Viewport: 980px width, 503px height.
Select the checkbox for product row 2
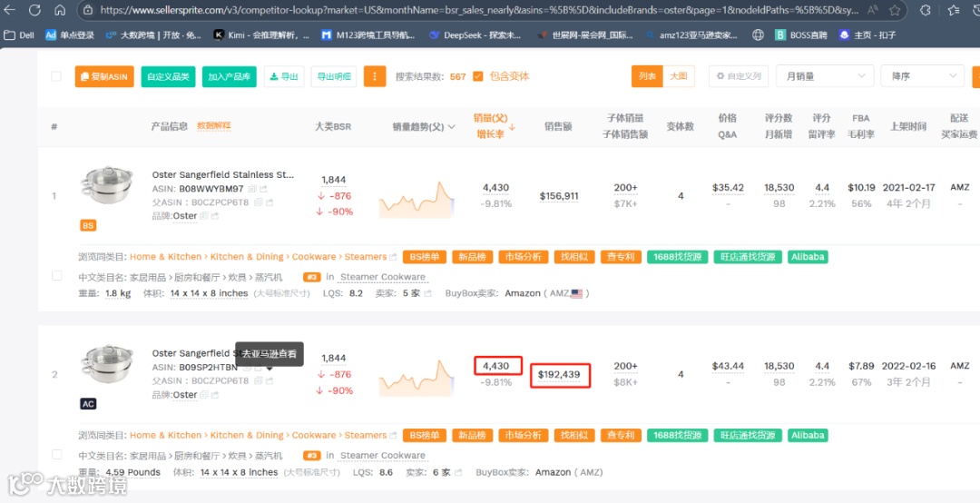pyautogui.click(x=56, y=454)
